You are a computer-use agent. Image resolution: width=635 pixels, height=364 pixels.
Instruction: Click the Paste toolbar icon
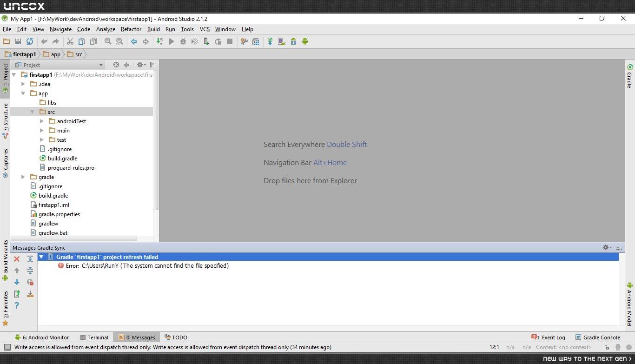tap(93, 41)
